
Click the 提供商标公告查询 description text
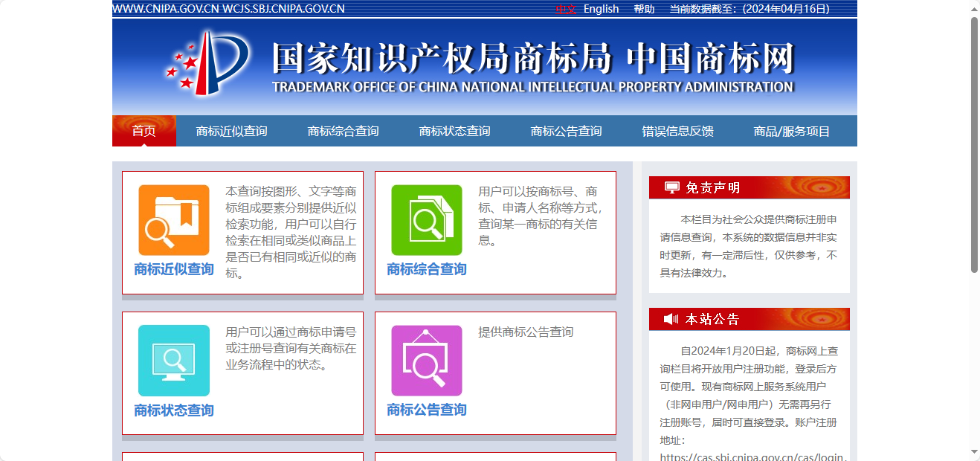[526, 332]
